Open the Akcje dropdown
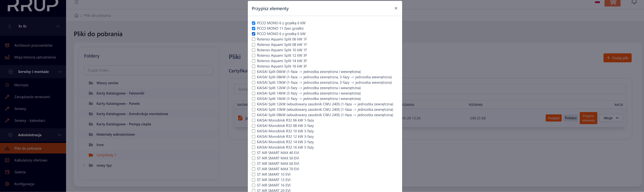644x192 pixels. (611, 118)
